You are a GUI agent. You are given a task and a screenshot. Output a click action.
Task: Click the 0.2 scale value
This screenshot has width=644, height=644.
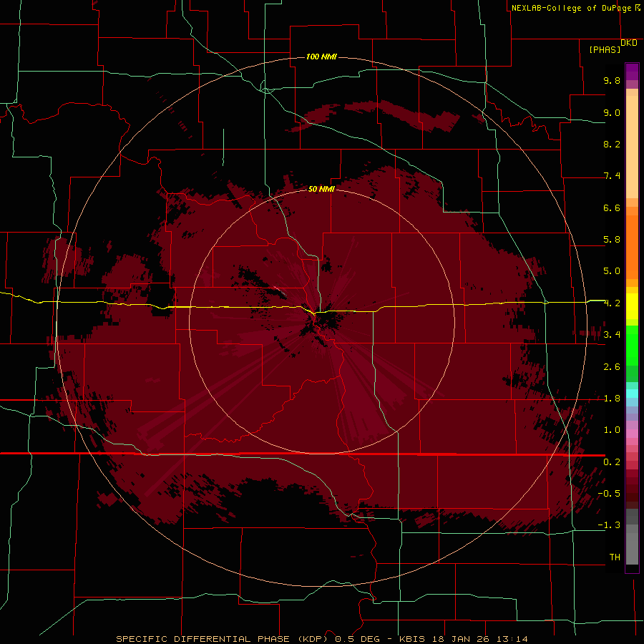pos(612,462)
